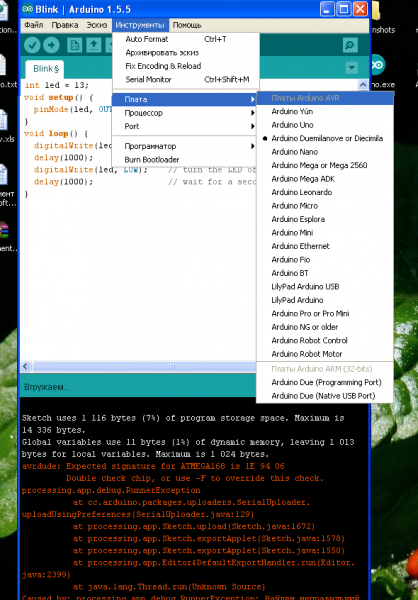418x600 pixels.
Task: Click the Open sketch arrow icon
Action: coord(93,46)
